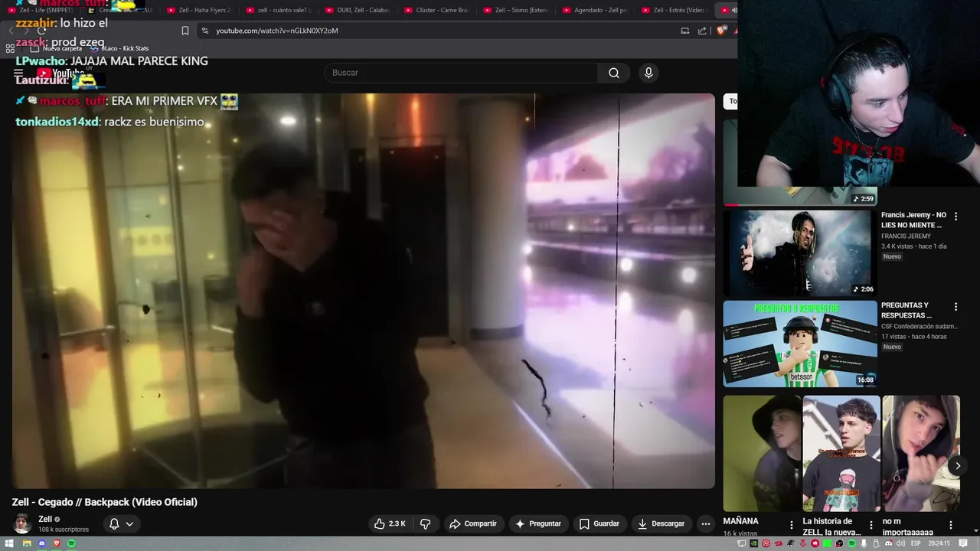Click the YouTube logo to go home

[x=61, y=73]
